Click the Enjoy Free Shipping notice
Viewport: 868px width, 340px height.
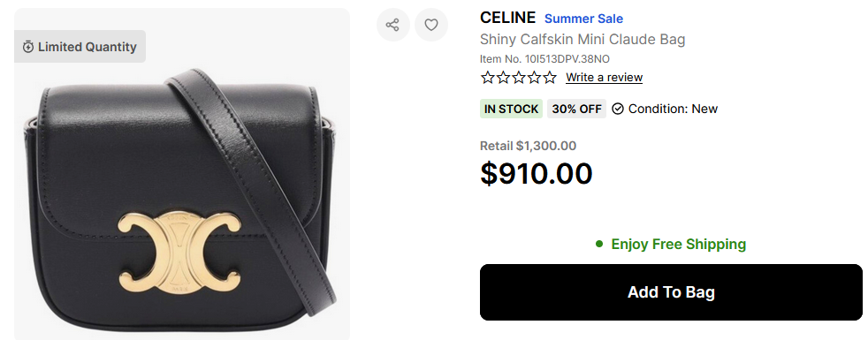point(671,244)
